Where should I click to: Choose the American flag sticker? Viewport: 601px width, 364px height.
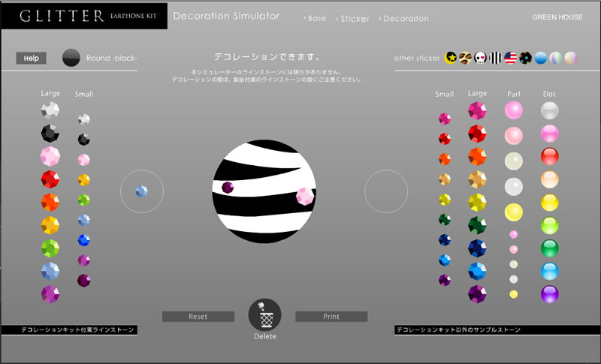(x=511, y=58)
